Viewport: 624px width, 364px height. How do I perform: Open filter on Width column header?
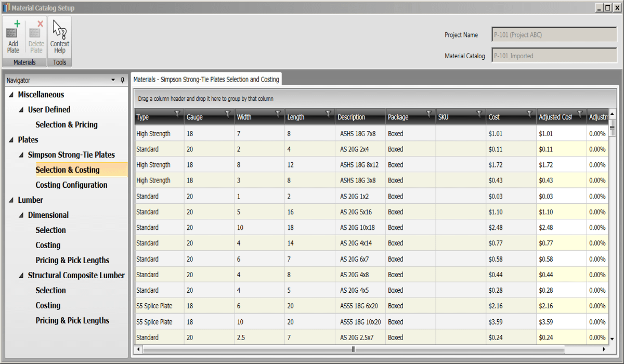[x=278, y=113]
